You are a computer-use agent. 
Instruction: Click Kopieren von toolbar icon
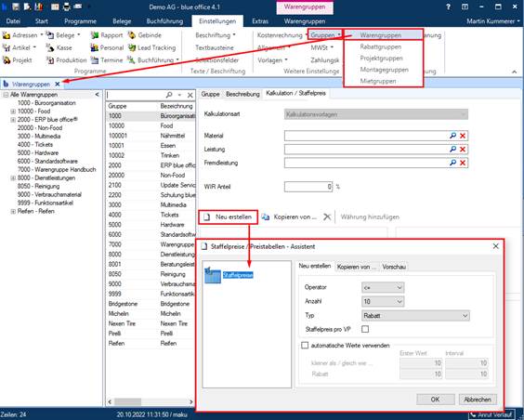(266, 217)
